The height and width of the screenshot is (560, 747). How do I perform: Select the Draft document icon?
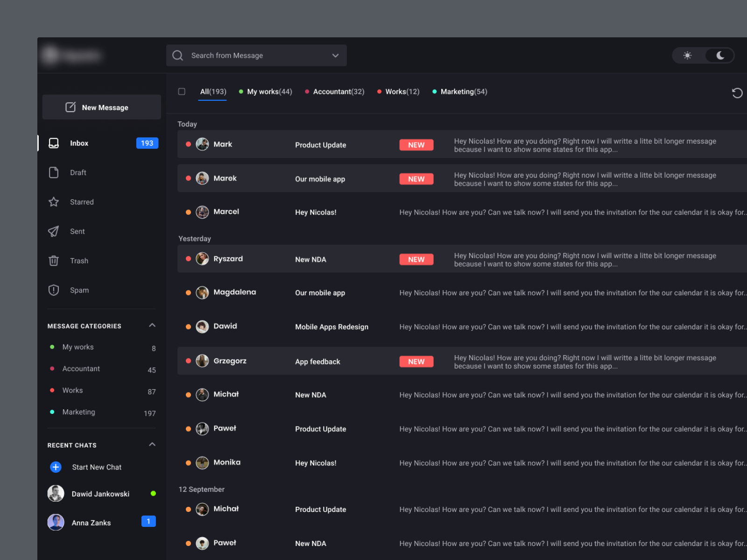coord(54,172)
